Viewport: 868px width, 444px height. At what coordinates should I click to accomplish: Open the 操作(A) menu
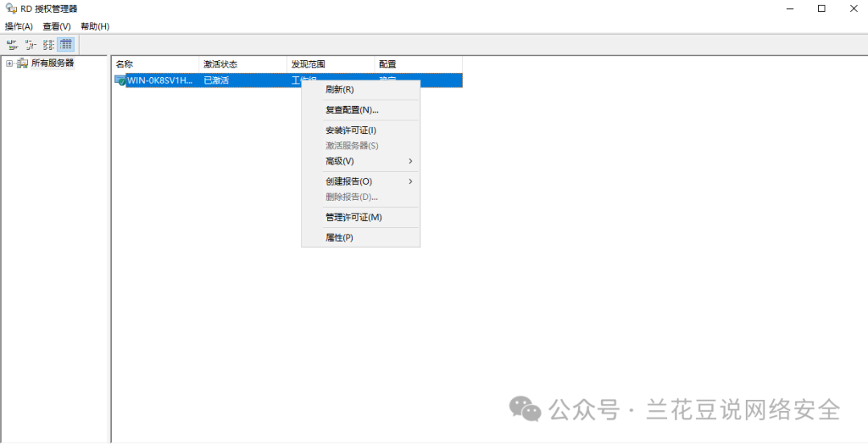point(18,26)
